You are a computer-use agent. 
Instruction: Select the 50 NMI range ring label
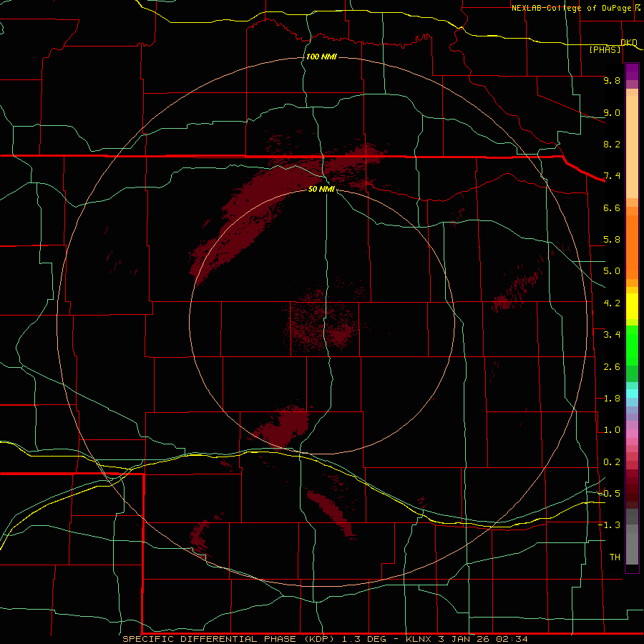click(321, 189)
